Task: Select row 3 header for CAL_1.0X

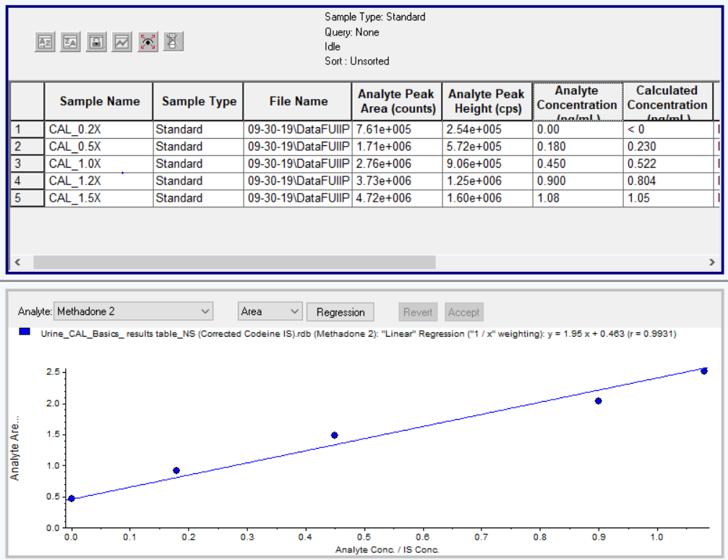Action: pyautogui.click(x=26, y=164)
